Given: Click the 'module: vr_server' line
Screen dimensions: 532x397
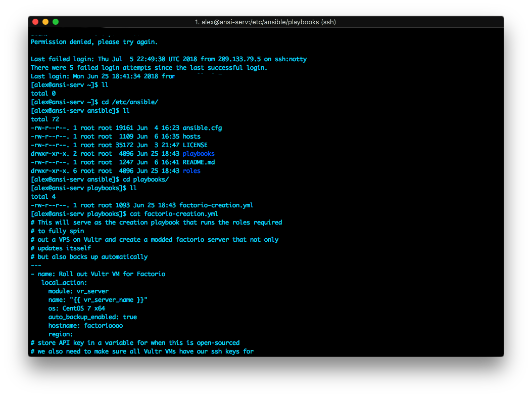Looking at the screenshot, I should (78, 291).
